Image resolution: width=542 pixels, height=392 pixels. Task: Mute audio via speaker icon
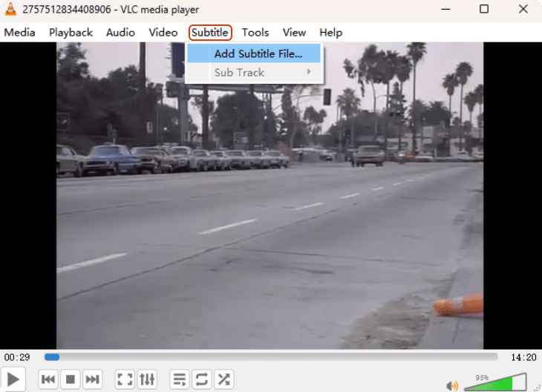point(451,385)
